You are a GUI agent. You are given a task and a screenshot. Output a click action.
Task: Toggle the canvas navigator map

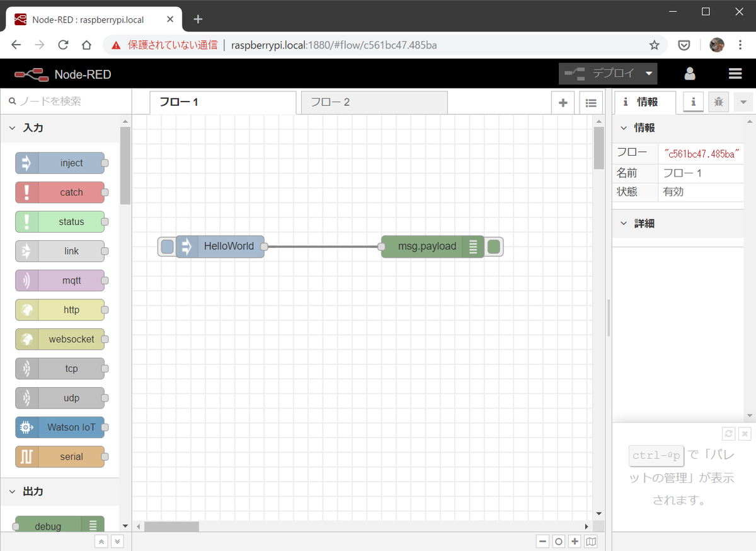591,542
